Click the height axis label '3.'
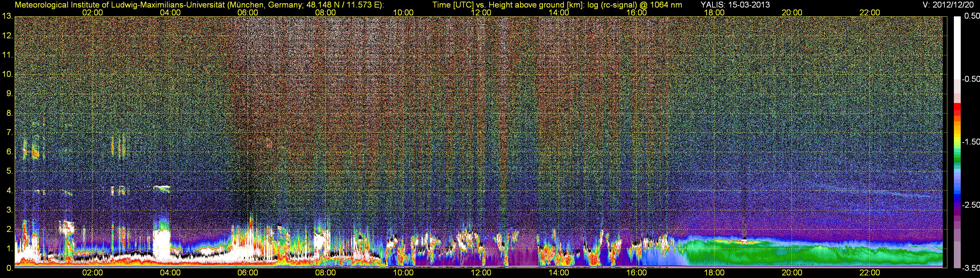980x278 pixels. (9, 210)
